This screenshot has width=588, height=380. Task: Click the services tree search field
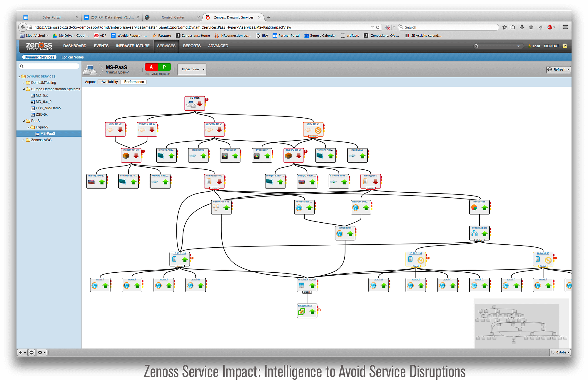(x=49, y=66)
